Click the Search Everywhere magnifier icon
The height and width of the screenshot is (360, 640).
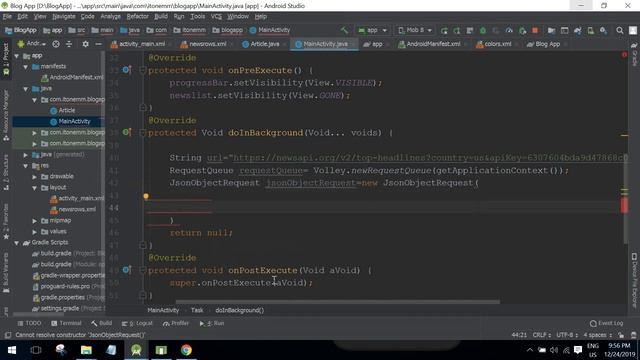coord(620,31)
